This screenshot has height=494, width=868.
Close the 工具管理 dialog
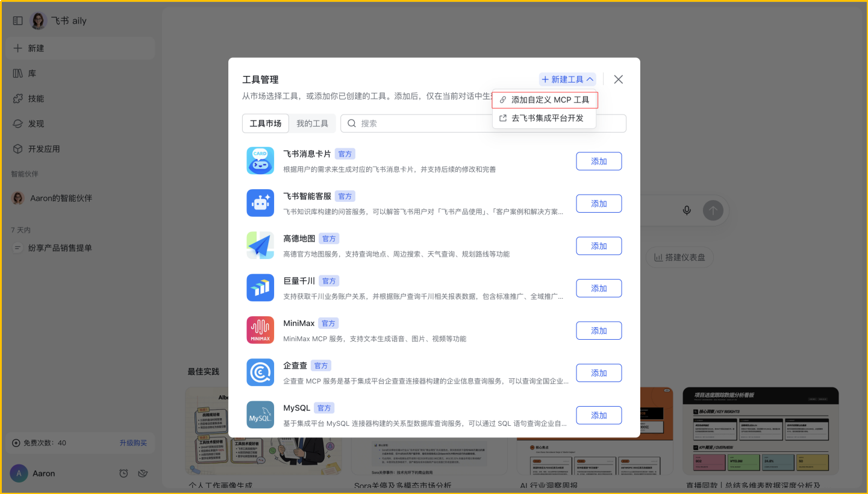[x=618, y=80]
